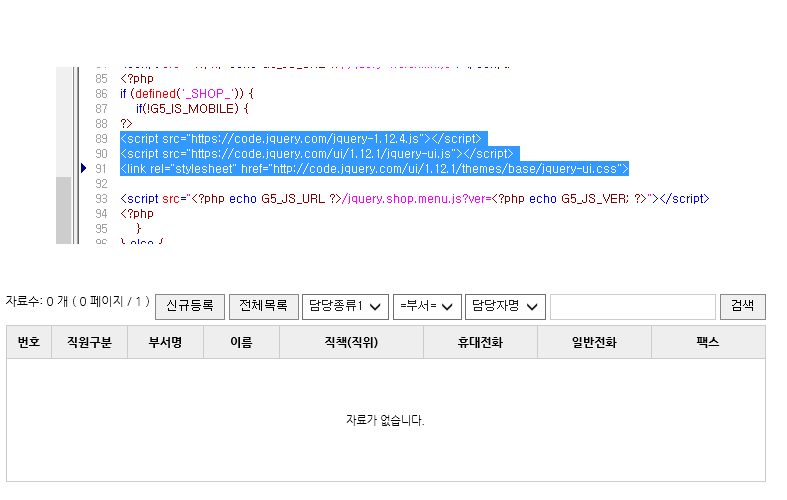Click line number 92 in gutter
Screen dimensions: 787x500
click(x=101, y=184)
